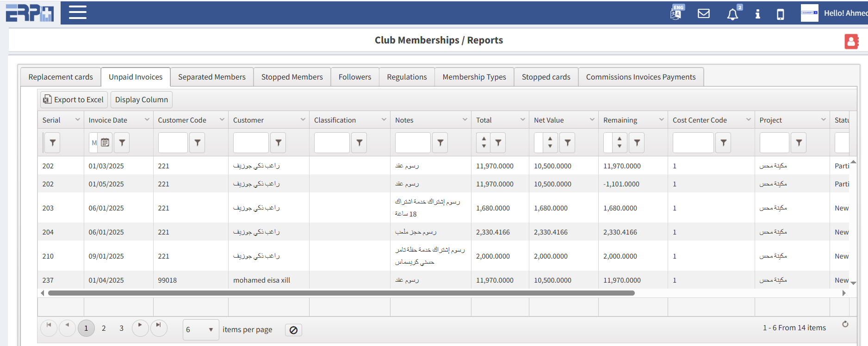Click the language translation icon
The width and height of the screenshot is (868, 346).
pyautogui.click(x=676, y=13)
